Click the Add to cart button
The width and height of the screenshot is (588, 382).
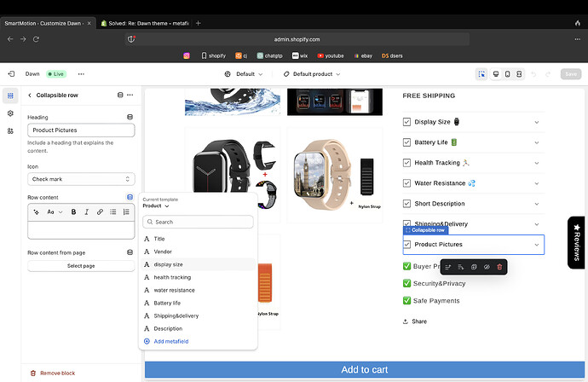click(365, 369)
